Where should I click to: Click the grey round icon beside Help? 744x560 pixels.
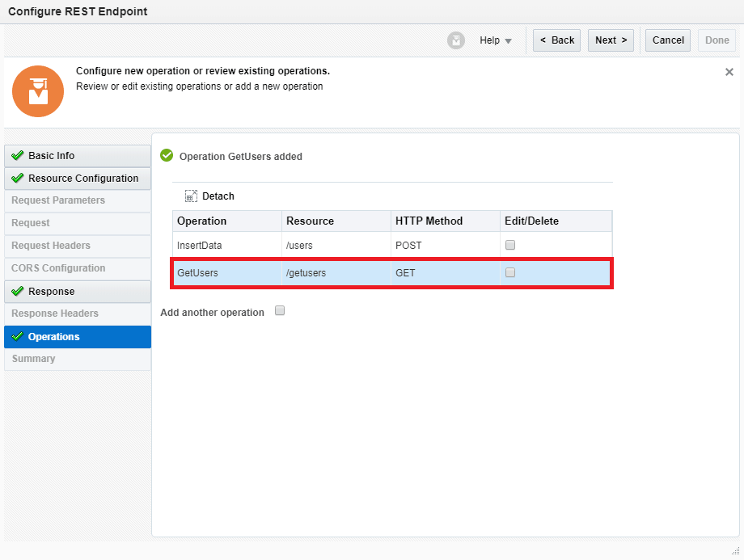(x=456, y=40)
